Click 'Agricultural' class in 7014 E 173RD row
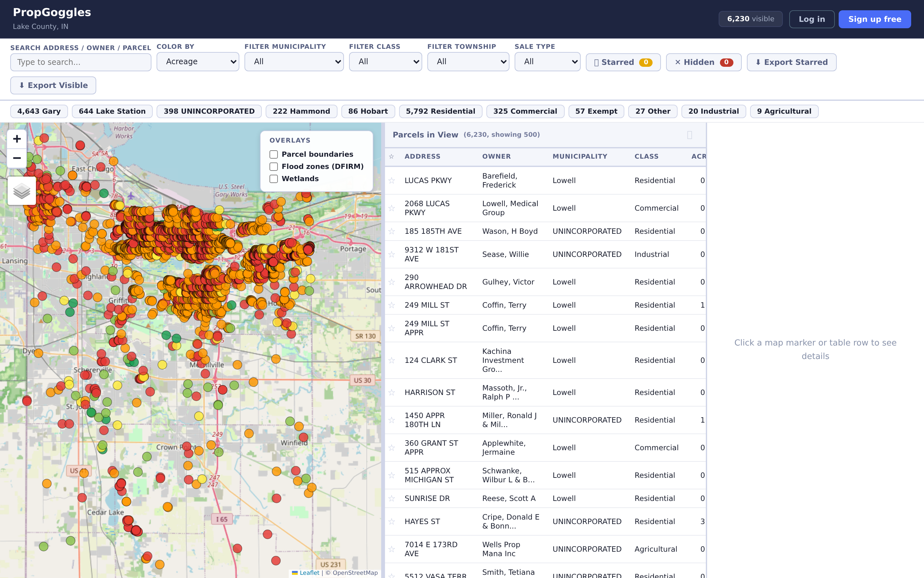 point(656,549)
